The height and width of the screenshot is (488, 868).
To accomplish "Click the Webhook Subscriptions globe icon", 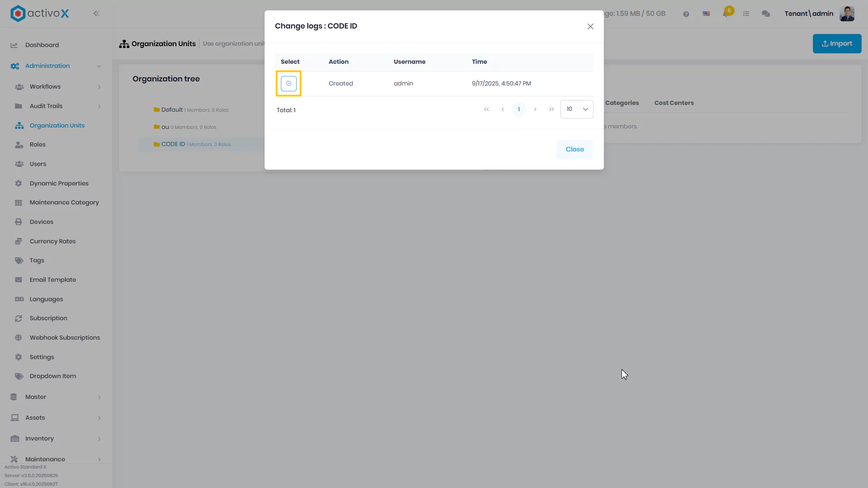I will [x=19, y=338].
